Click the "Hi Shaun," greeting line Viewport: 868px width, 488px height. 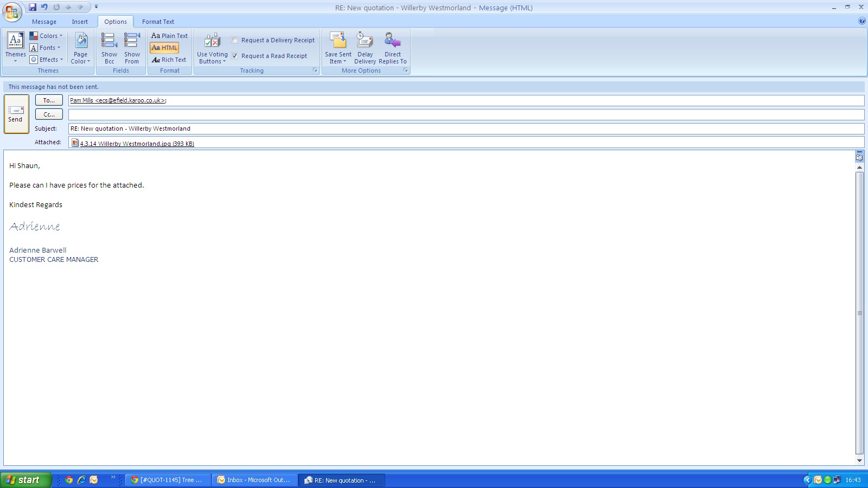[24, 165]
